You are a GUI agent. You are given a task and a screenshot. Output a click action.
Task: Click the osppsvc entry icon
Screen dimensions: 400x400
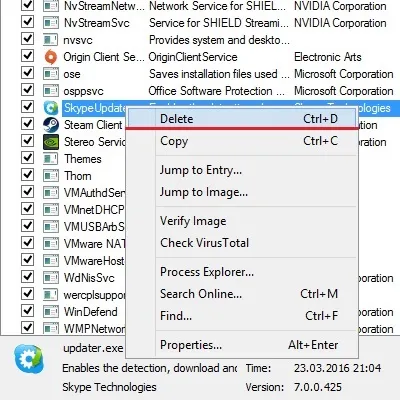(x=51, y=91)
